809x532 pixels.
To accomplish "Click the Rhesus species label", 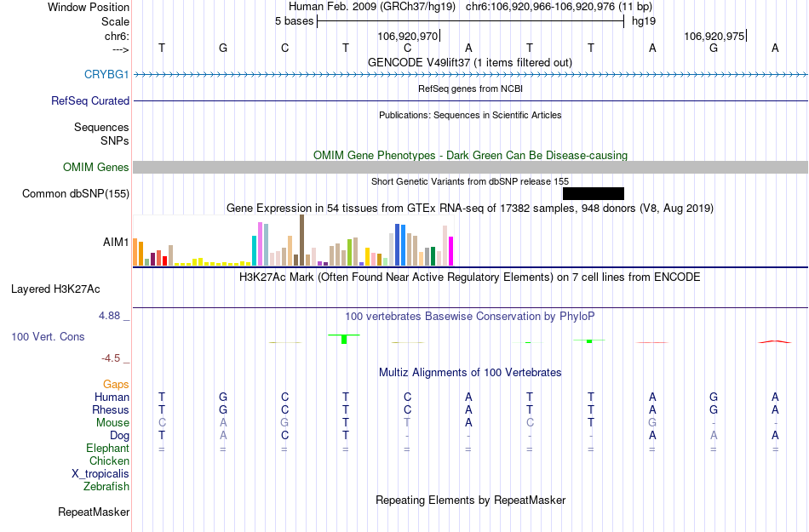I will tap(111, 409).
